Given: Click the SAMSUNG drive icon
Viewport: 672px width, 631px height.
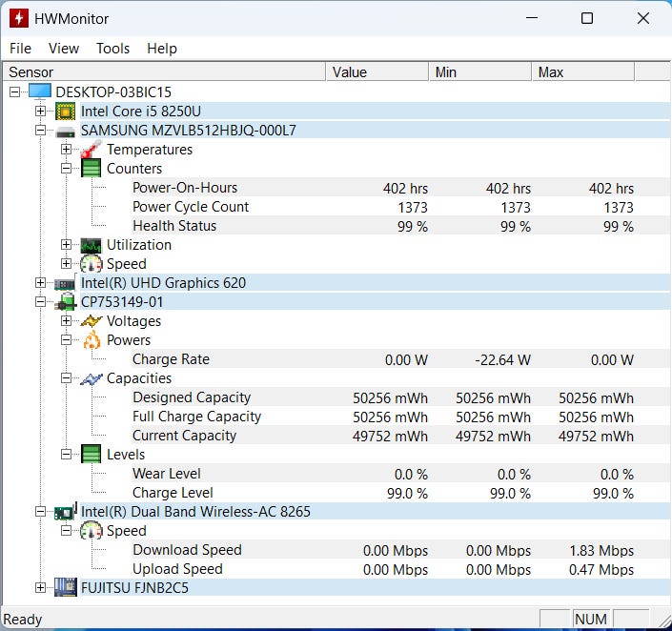Looking at the screenshot, I should tap(65, 132).
